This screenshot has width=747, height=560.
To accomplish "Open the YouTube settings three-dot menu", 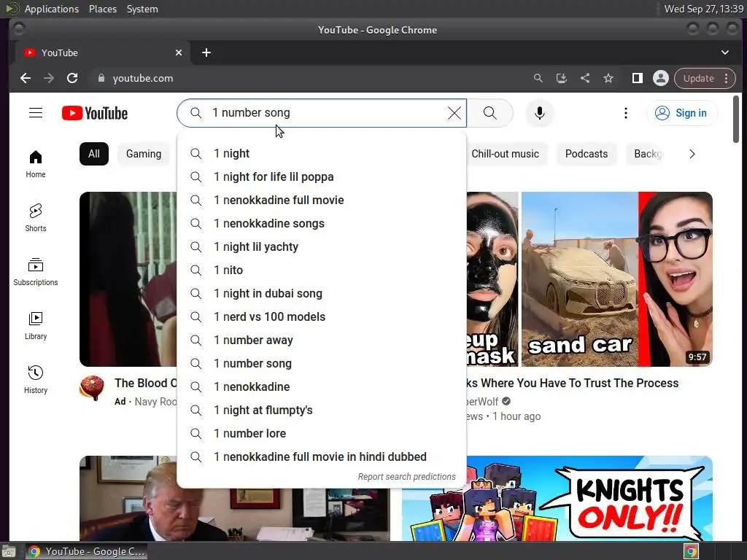I will point(625,113).
